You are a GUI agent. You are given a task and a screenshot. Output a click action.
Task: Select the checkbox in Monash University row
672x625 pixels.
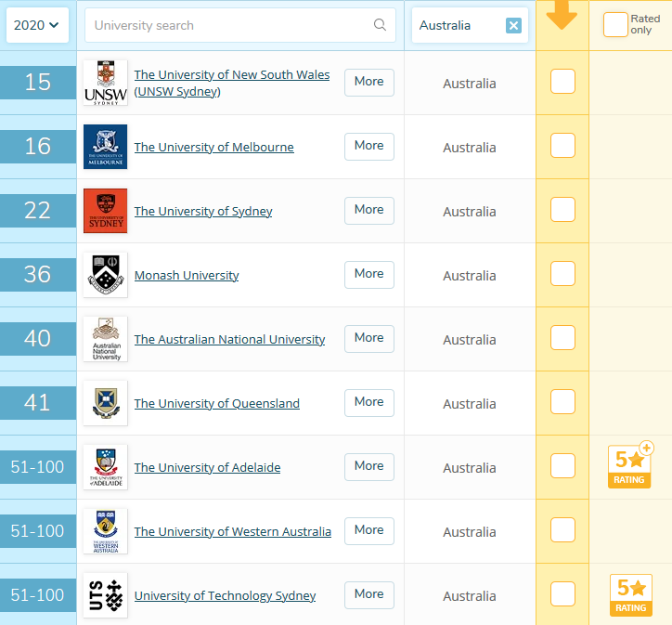[562, 274]
